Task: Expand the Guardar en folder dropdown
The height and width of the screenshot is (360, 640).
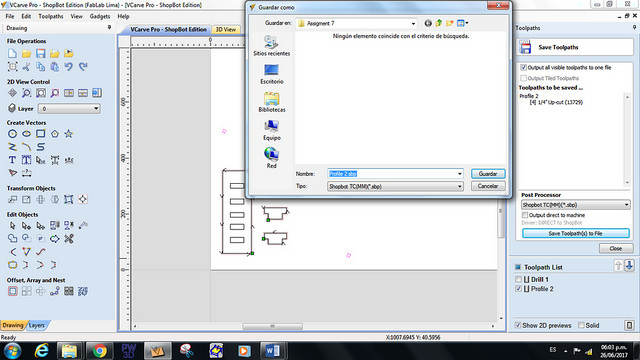Action: 413,24
